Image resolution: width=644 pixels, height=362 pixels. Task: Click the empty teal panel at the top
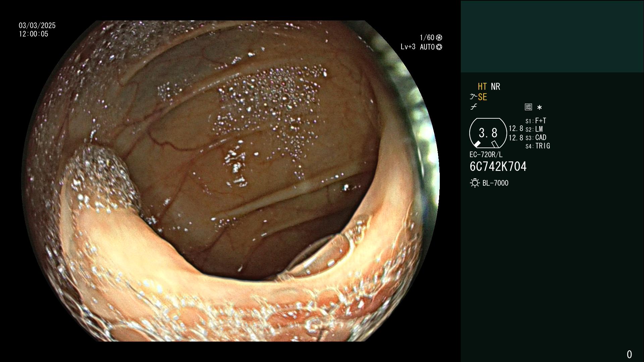tap(552, 36)
